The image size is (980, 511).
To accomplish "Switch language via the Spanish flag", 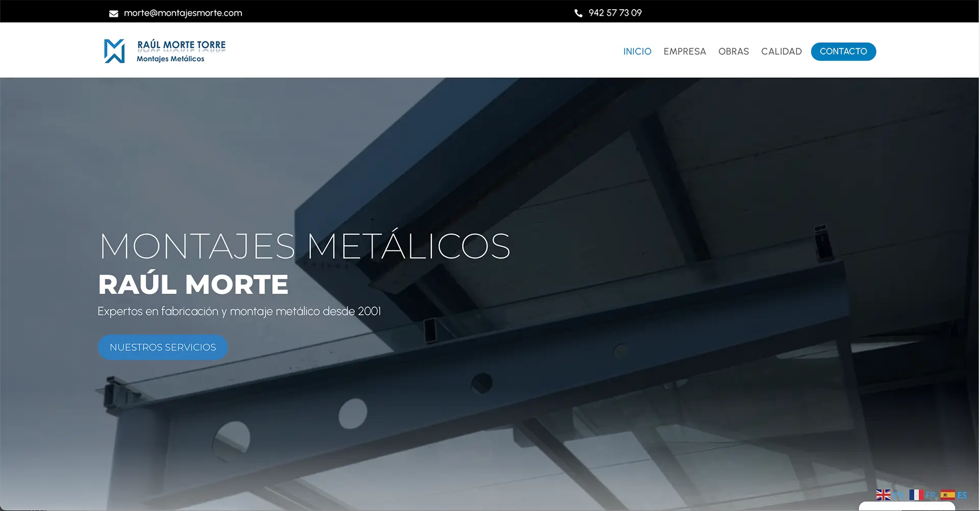I will [x=948, y=495].
